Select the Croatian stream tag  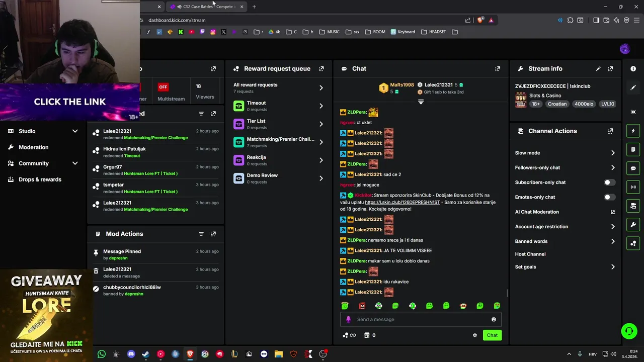tap(557, 104)
